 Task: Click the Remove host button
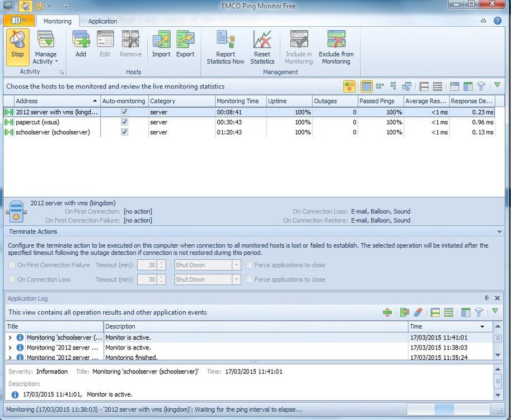(x=130, y=44)
